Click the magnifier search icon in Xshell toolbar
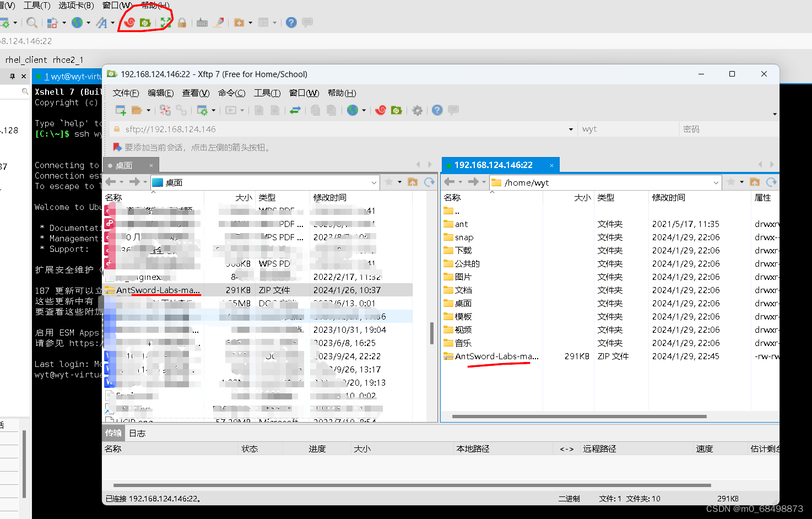This screenshot has height=519, width=812. [x=32, y=22]
